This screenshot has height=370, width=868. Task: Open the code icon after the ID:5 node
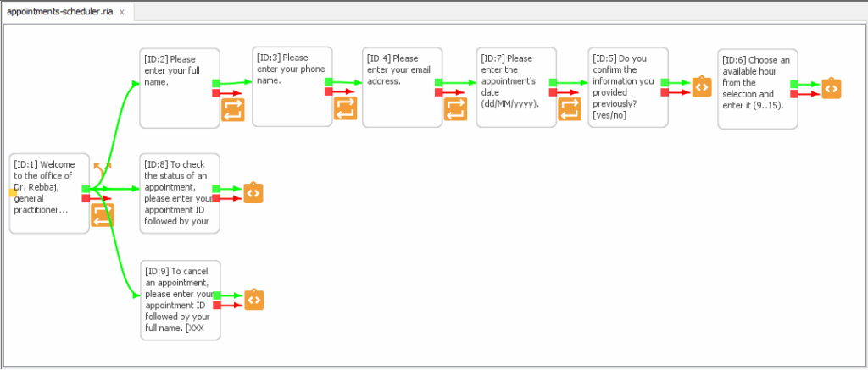pyautogui.click(x=702, y=86)
